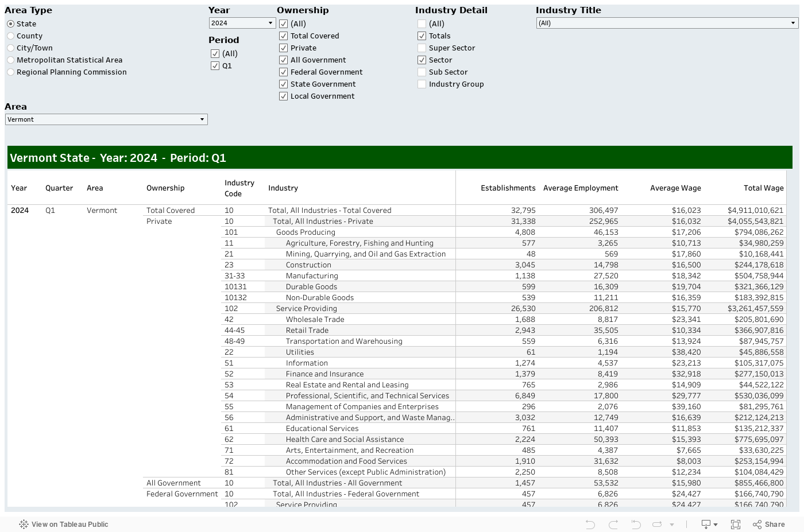Screen dimensions: 804x532
Task: Open the Industry Title dropdown
Action: tap(667, 23)
